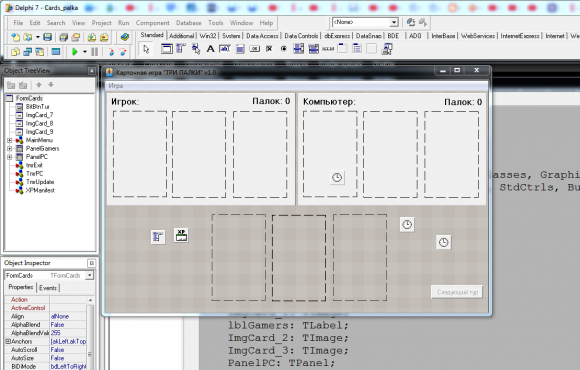Click the AlphaBlend property value False
Screen dimensions: 580x370
57,324
